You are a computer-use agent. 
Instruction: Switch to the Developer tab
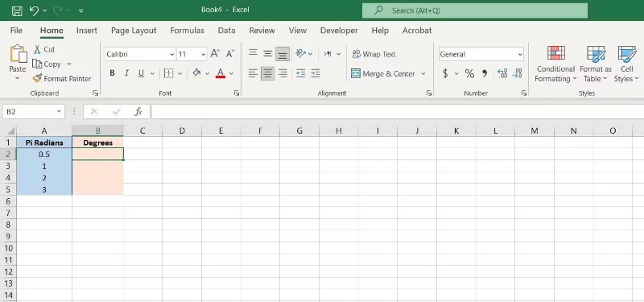[x=339, y=31]
